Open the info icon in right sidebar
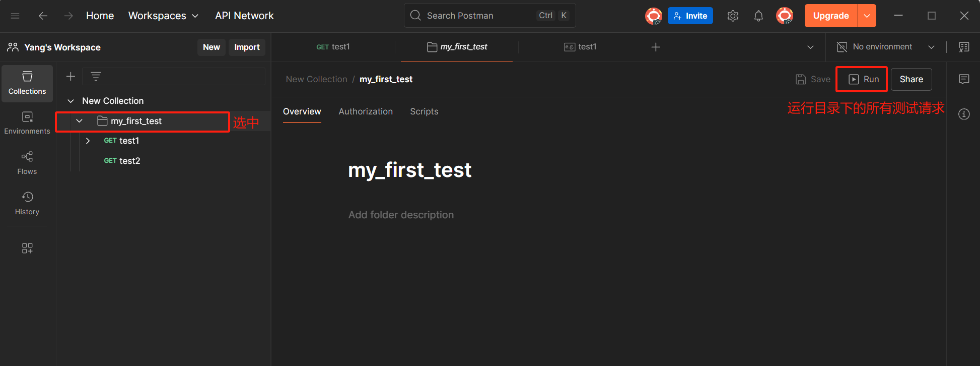The width and height of the screenshot is (980, 366). [964, 114]
